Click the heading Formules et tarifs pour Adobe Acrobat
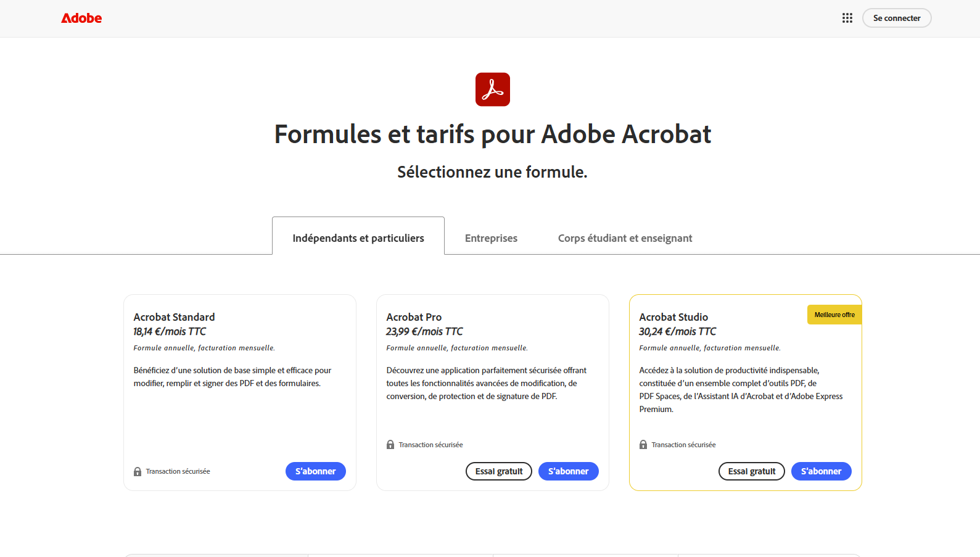 (x=493, y=134)
